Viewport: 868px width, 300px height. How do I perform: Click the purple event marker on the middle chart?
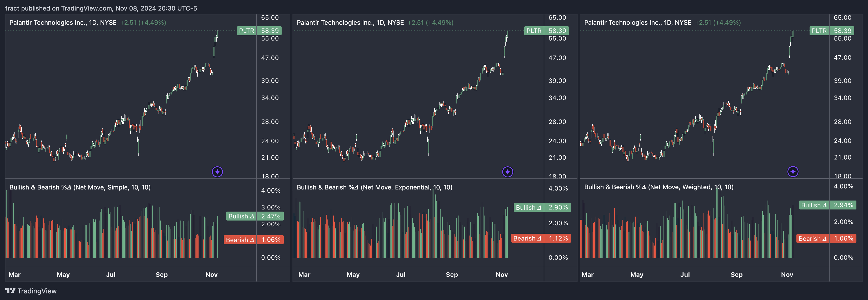tap(507, 172)
